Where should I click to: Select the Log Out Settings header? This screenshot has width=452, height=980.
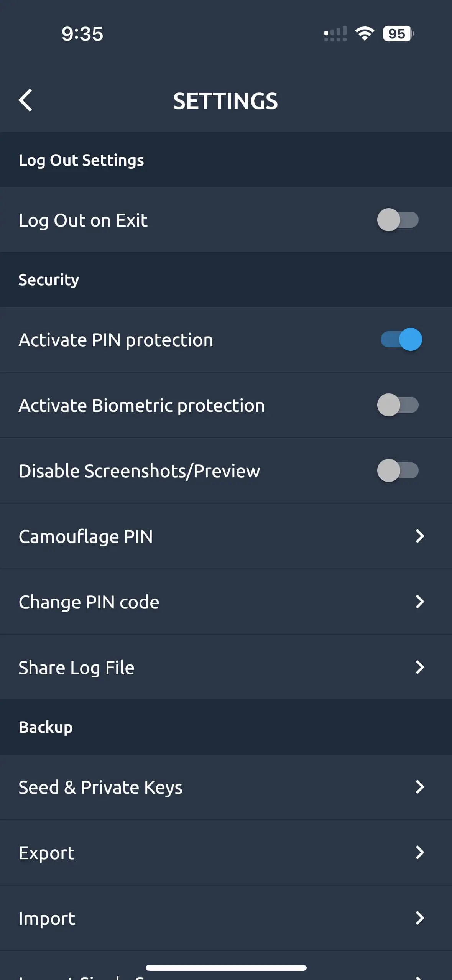pyautogui.click(x=81, y=160)
